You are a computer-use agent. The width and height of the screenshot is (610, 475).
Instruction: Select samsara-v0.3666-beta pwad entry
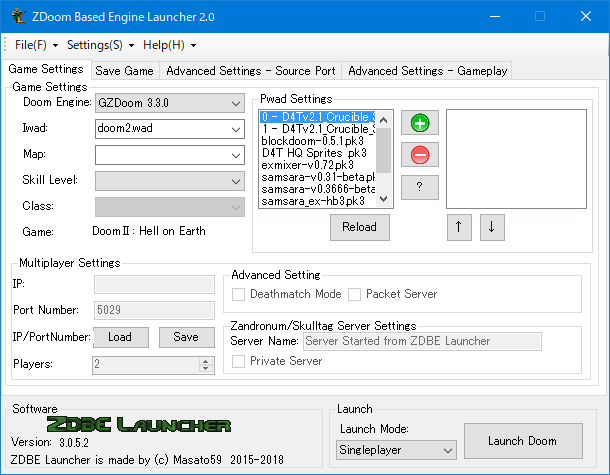[317, 189]
